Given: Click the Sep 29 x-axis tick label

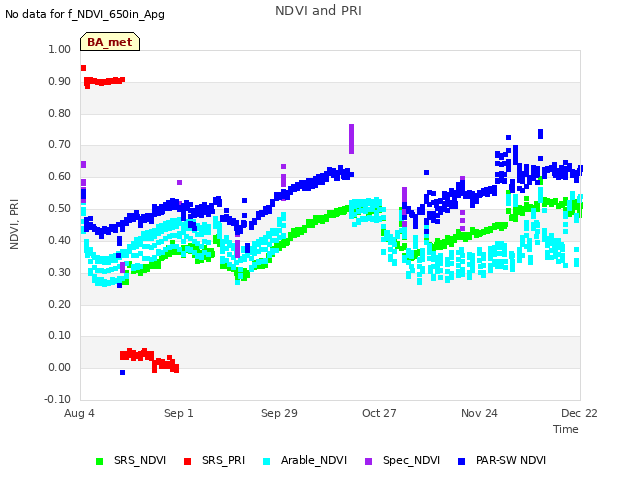Looking at the screenshot, I should click(x=279, y=413).
